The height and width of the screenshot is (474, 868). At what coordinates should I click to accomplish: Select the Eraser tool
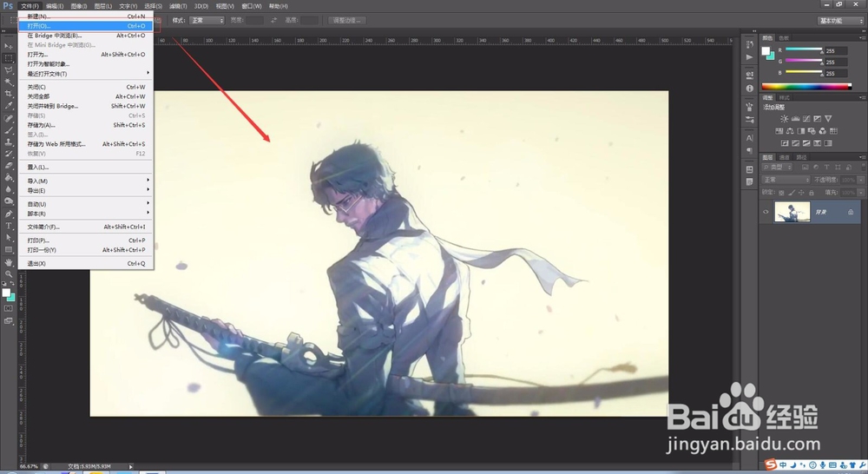(9, 165)
